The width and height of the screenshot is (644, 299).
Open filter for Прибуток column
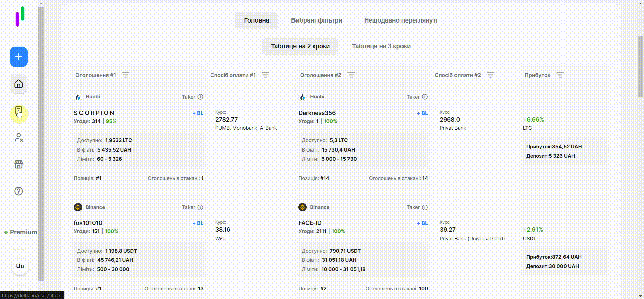point(560,75)
